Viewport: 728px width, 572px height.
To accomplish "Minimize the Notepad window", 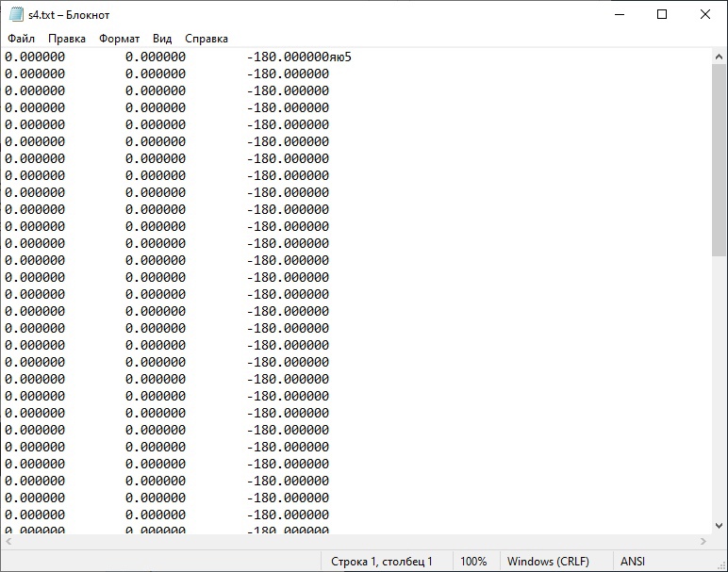I will point(620,14).
